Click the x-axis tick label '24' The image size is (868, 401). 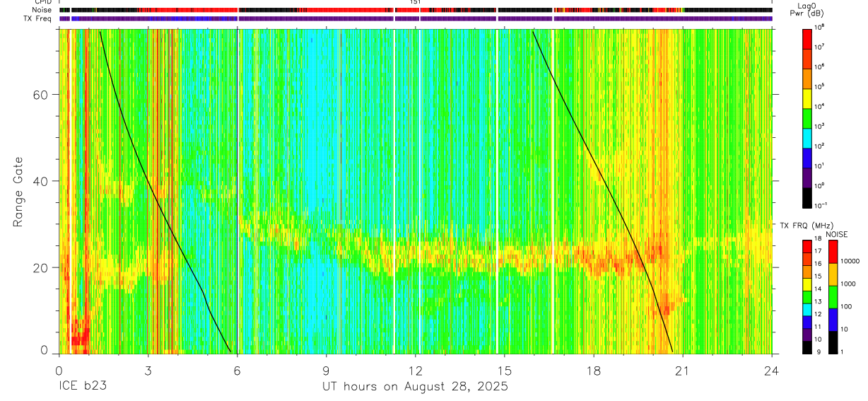tap(772, 370)
